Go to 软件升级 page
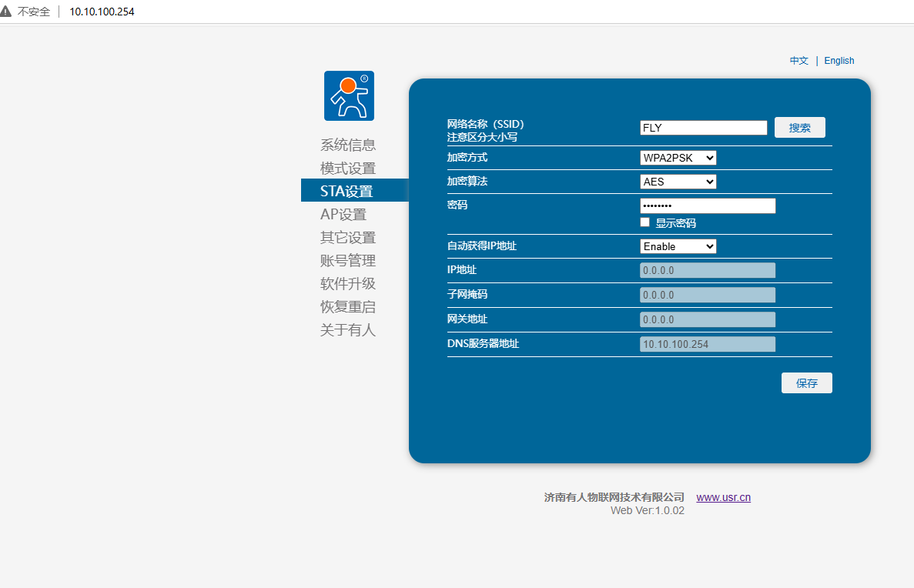The image size is (914, 588). [347, 283]
